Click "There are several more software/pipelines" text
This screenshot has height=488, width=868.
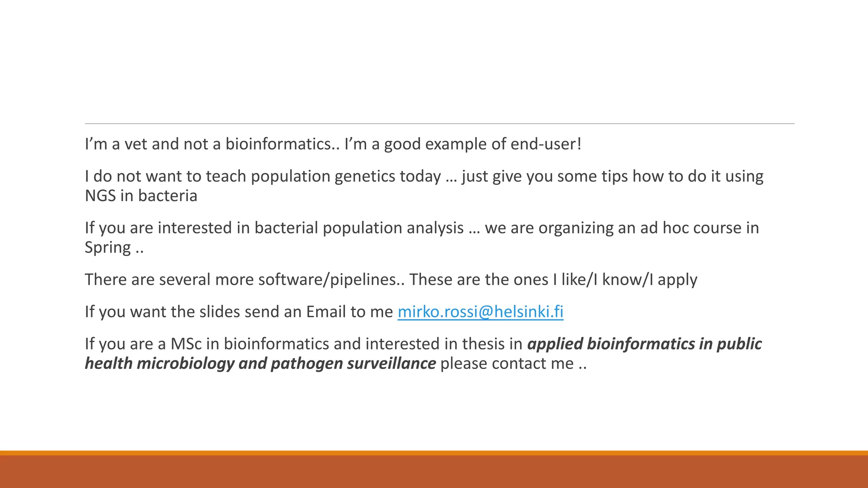coord(244,280)
